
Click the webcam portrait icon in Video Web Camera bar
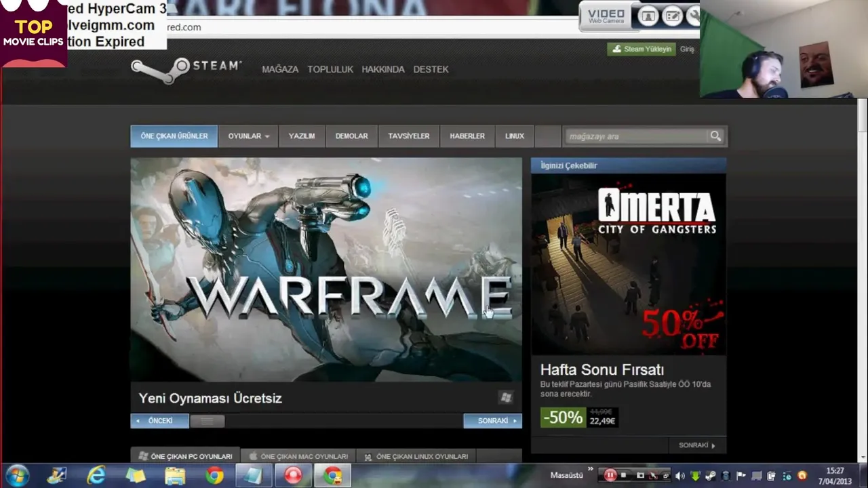pyautogui.click(x=648, y=17)
